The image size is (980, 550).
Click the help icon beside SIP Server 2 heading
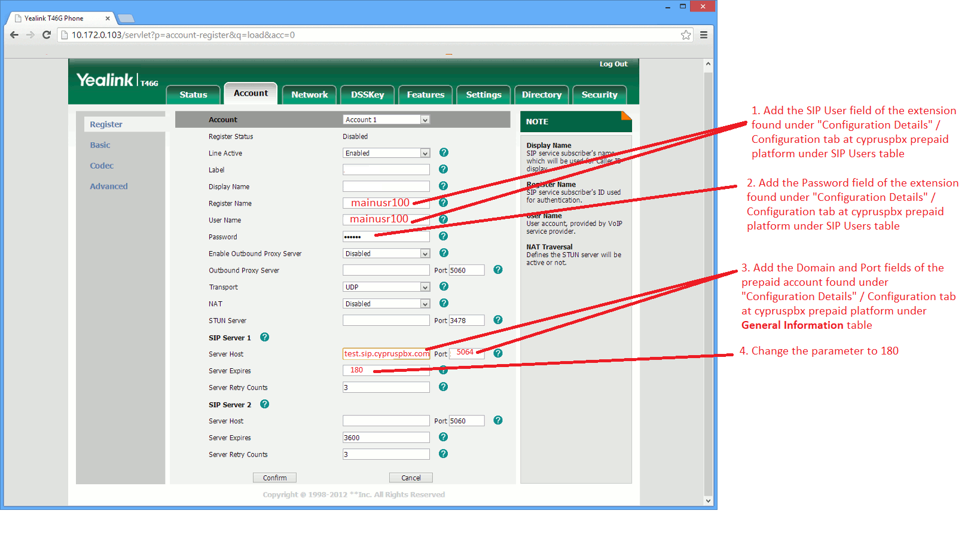point(265,404)
